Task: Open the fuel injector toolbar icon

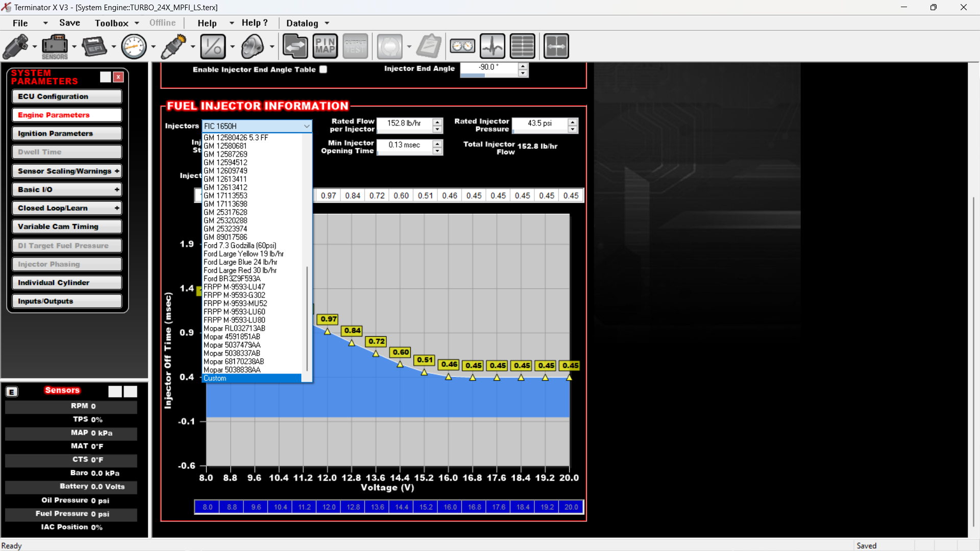Action: (x=16, y=46)
